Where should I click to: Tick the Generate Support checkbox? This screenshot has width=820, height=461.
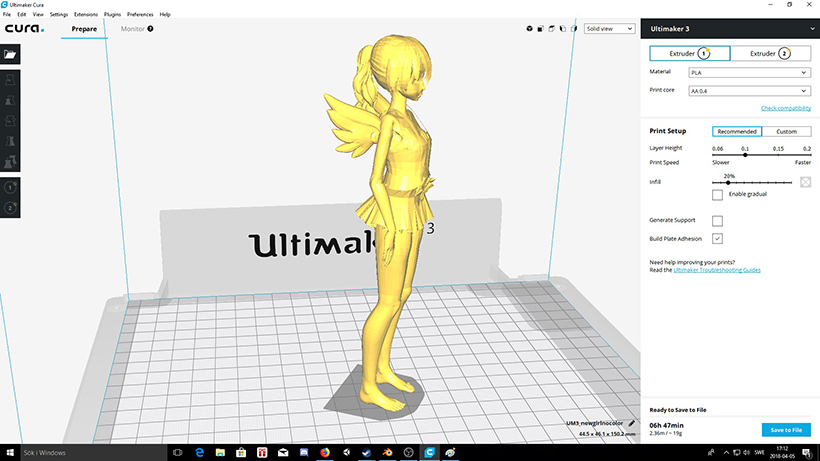(x=717, y=221)
